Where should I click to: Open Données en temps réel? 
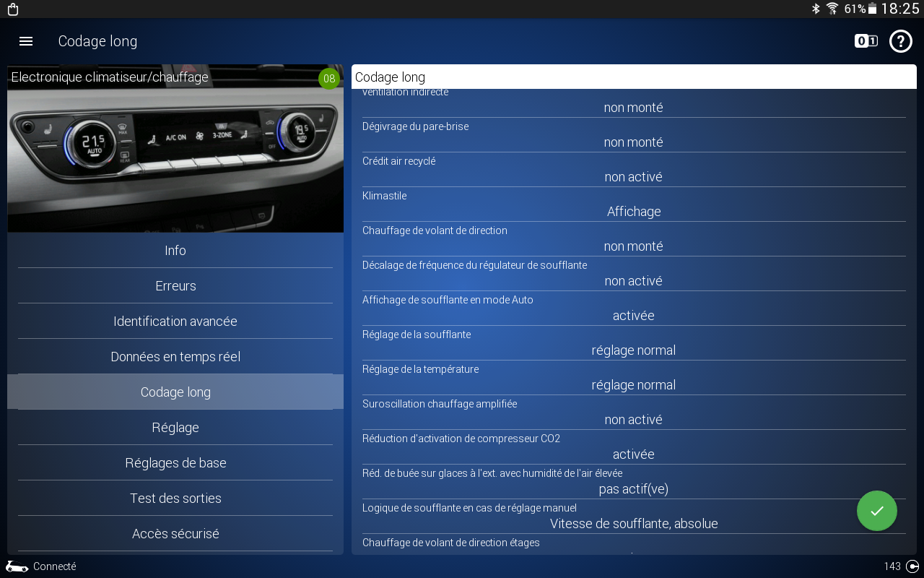point(175,357)
